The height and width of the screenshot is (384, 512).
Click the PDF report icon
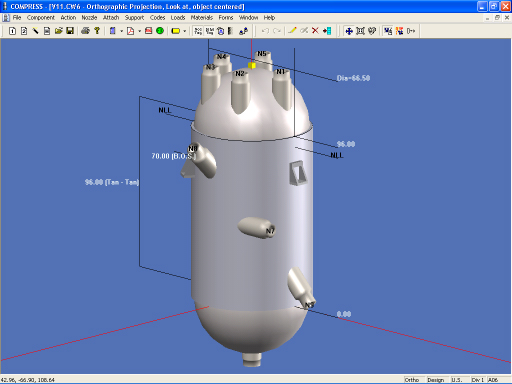click(x=131, y=31)
